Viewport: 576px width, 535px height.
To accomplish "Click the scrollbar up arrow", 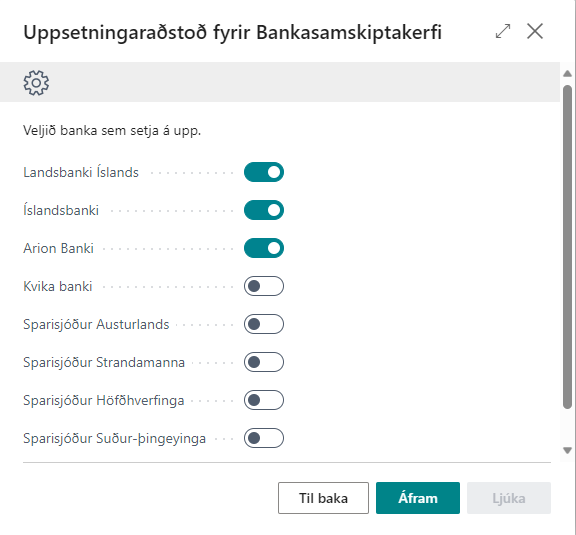I will (568, 73).
